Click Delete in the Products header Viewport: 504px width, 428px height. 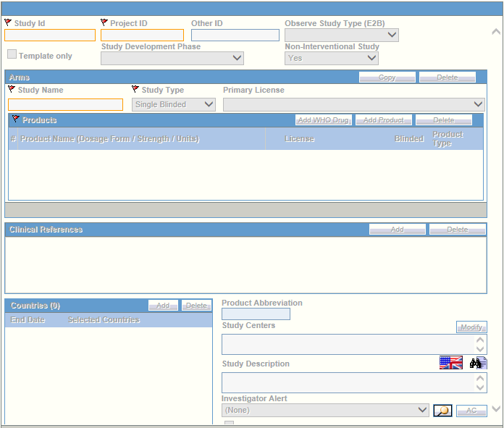(444, 120)
